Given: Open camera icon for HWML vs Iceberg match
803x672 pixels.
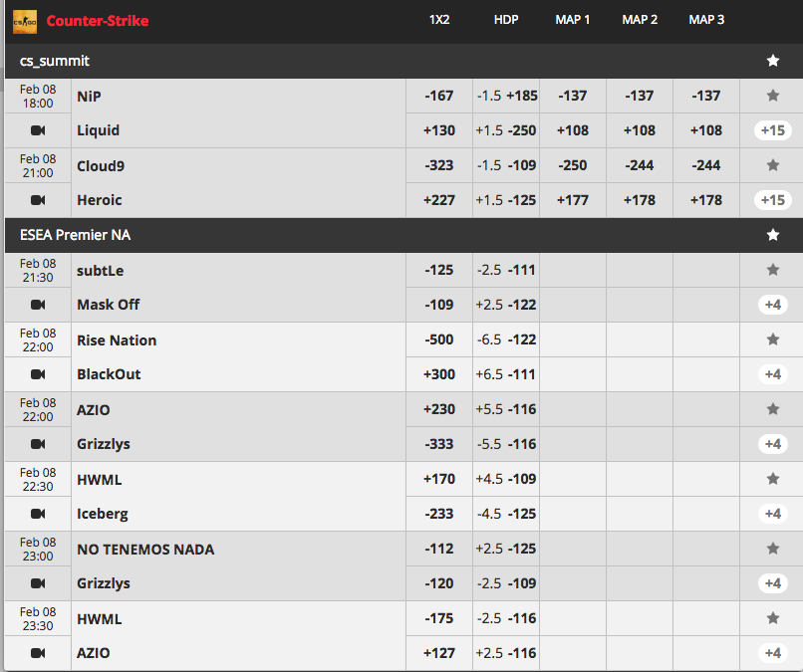Looking at the screenshot, I should click(x=38, y=514).
